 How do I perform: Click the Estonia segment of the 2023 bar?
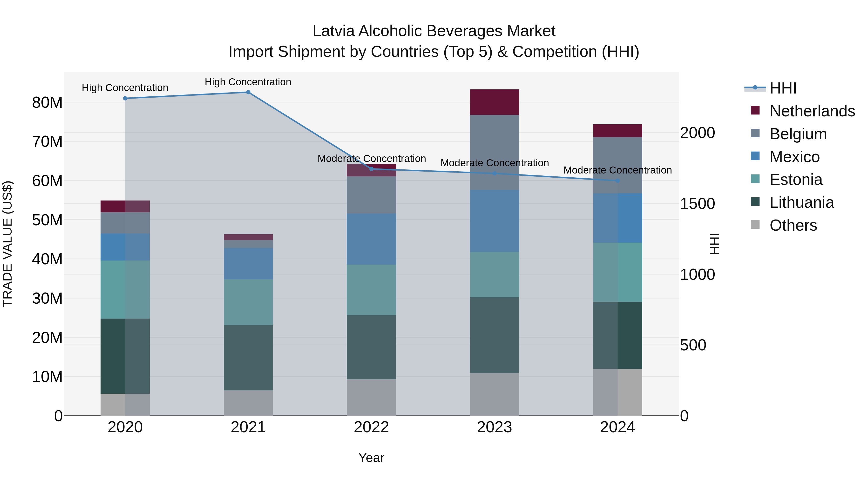click(494, 274)
